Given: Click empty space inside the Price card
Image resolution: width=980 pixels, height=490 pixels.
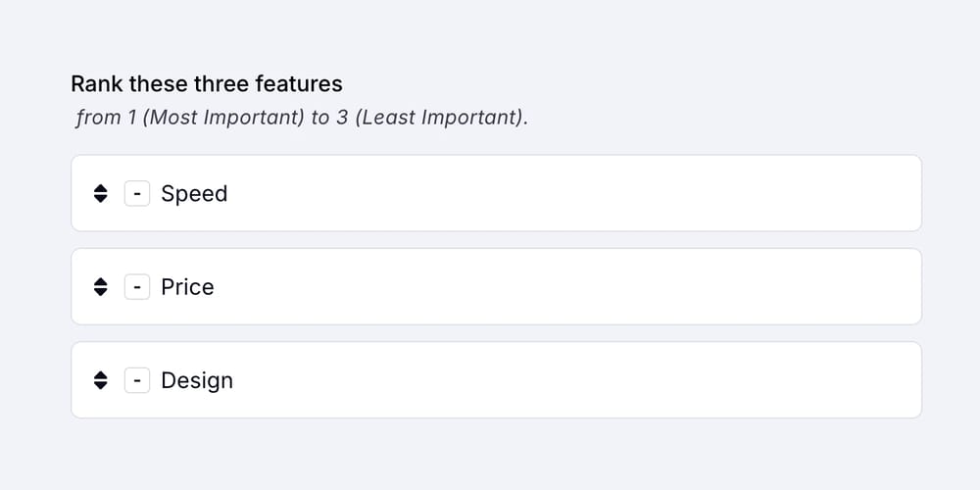Looking at the screenshot, I should 588,287.
